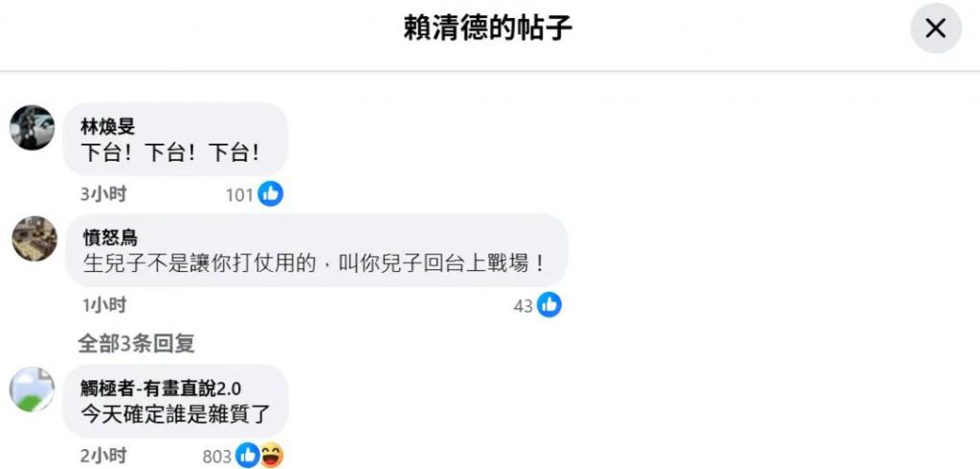980x469 pixels.
Task: Expand 全部3条回复 replies
Action: point(136,344)
